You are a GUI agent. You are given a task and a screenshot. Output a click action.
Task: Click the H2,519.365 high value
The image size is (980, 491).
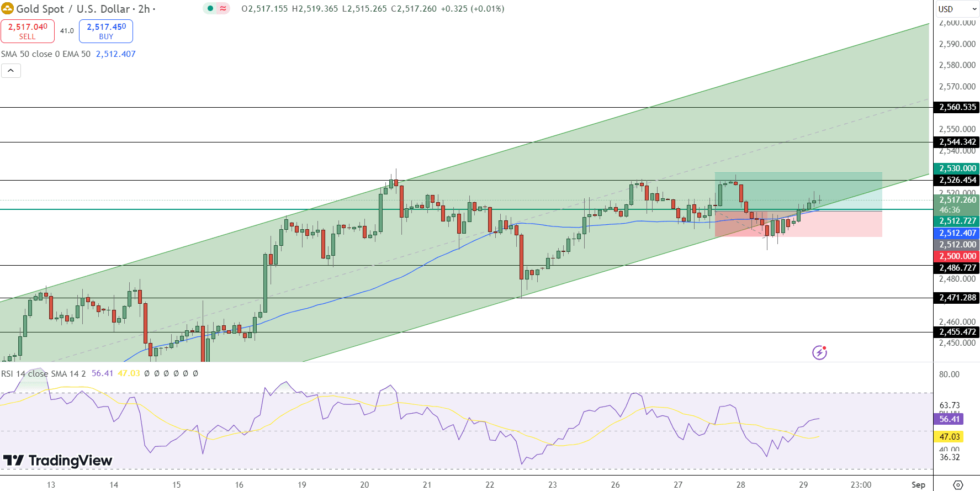[x=315, y=9]
